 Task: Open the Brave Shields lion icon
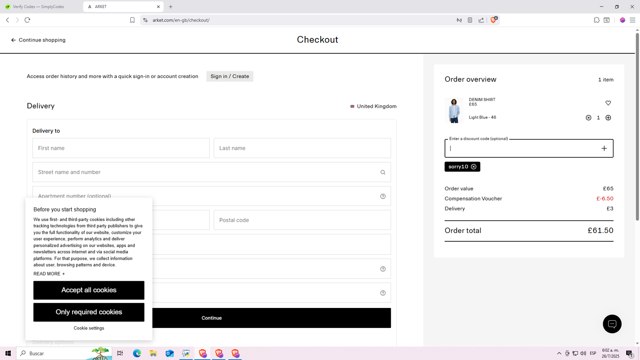tap(493, 20)
